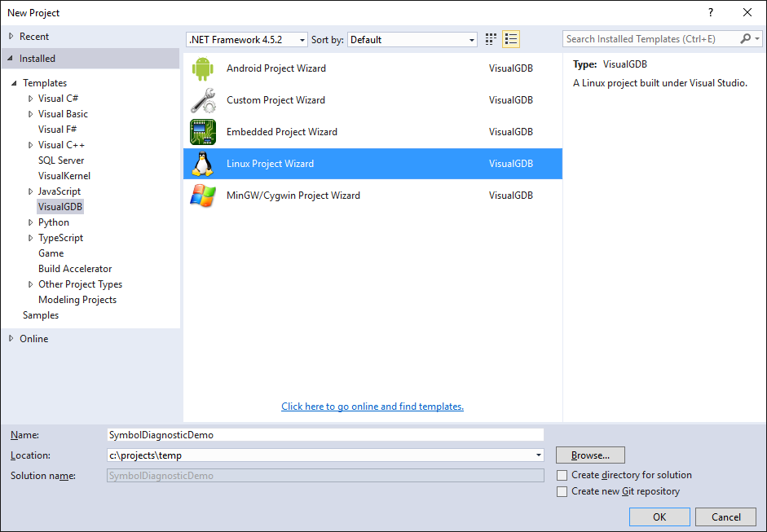This screenshot has width=767, height=532.
Task: Select Visual F# in the tree
Action: click(57, 130)
